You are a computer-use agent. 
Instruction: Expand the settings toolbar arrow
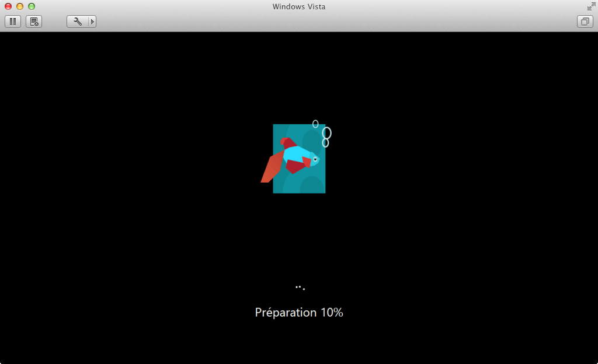point(92,22)
